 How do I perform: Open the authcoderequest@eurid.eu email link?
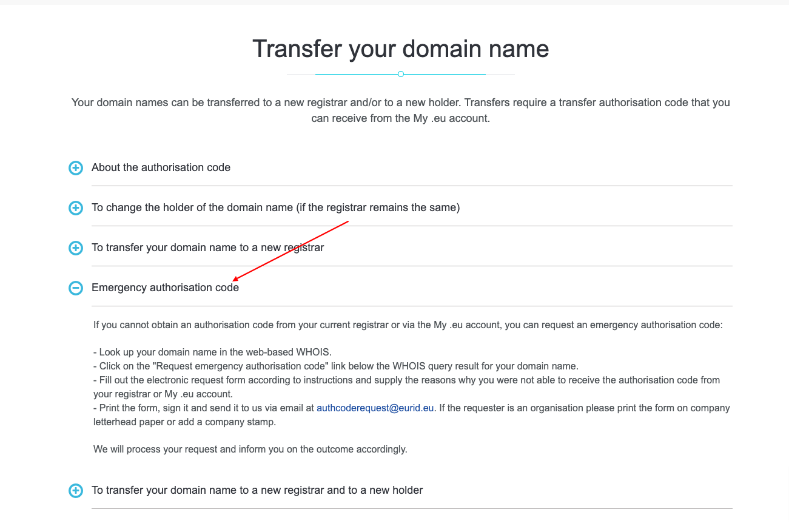tap(375, 408)
